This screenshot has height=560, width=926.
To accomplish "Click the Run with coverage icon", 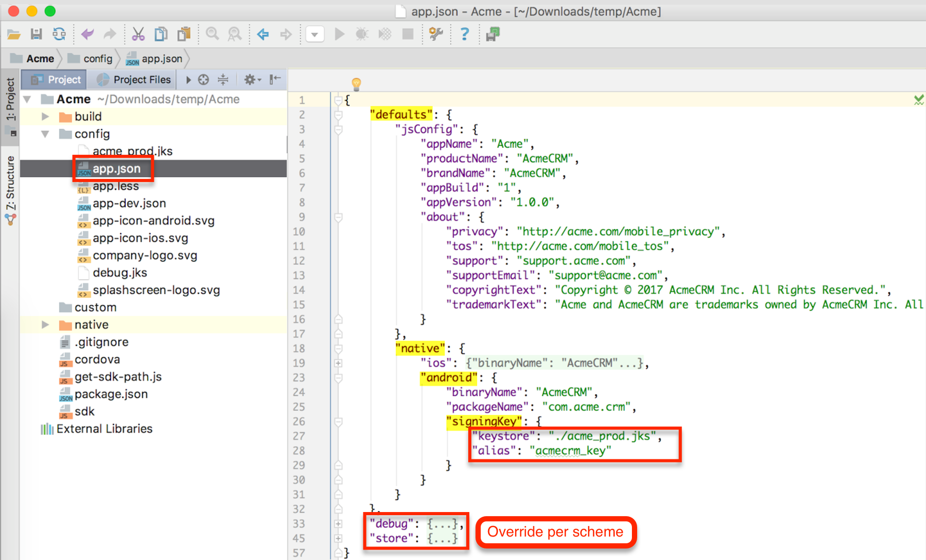I will [x=385, y=34].
